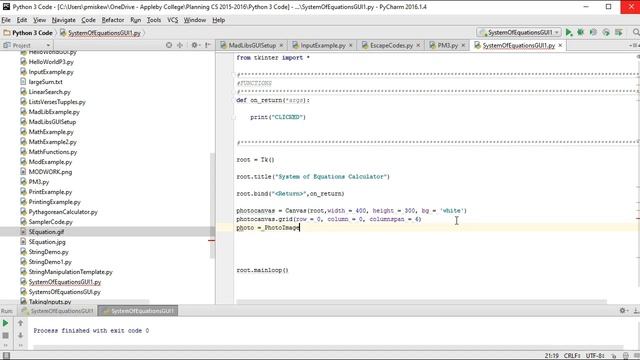Select SEquation.jpg in project tree
The height and width of the screenshot is (360, 640).
pos(47,242)
